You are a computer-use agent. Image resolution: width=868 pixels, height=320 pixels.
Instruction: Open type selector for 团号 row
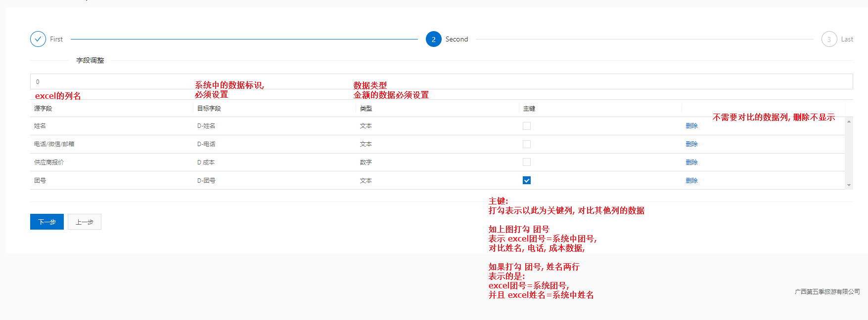pos(366,181)
